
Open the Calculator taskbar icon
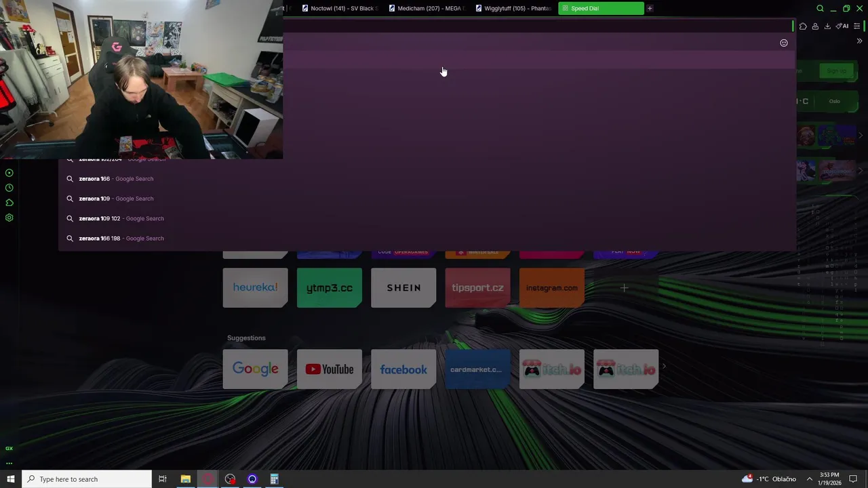[x=274, y=479]
